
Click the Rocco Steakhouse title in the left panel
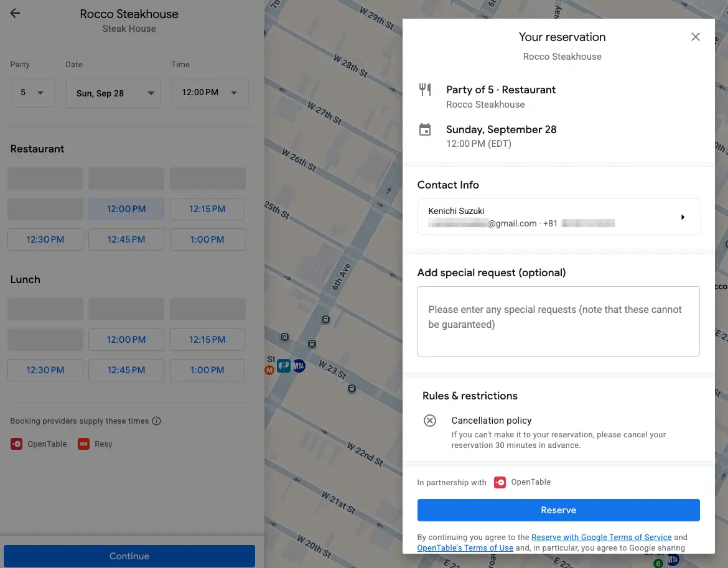click(129, 14)
